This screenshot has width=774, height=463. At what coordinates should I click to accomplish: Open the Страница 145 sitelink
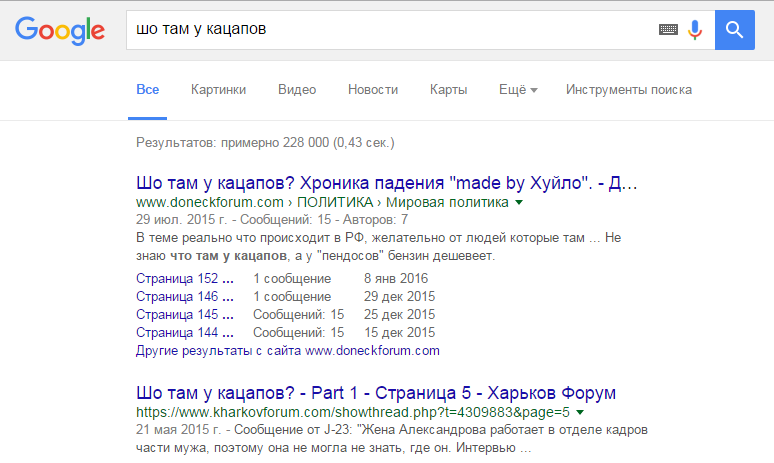(x=185, y=314)
